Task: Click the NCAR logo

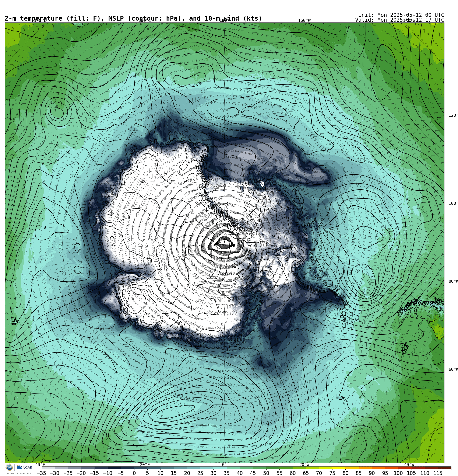Action: [x=24, y=467]
